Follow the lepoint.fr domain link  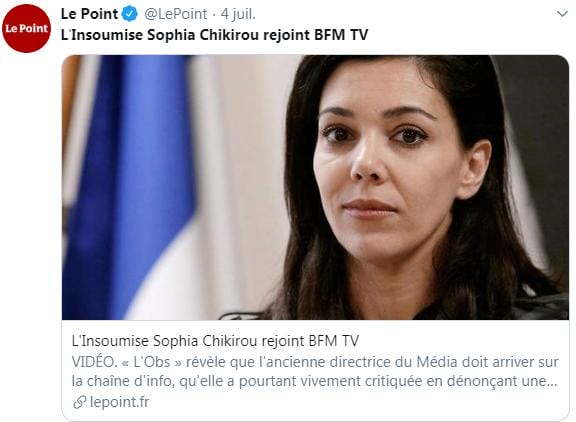tap(119, 402)
